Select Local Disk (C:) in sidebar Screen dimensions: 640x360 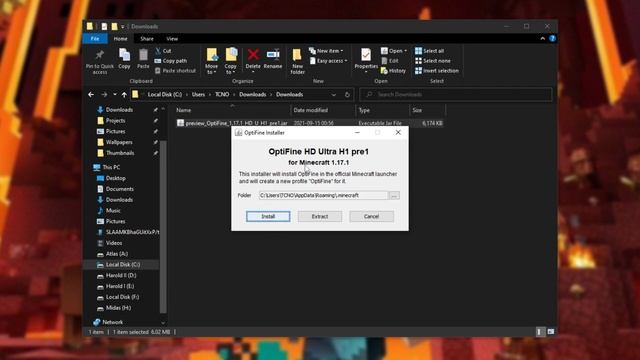(x=123, y=264)
